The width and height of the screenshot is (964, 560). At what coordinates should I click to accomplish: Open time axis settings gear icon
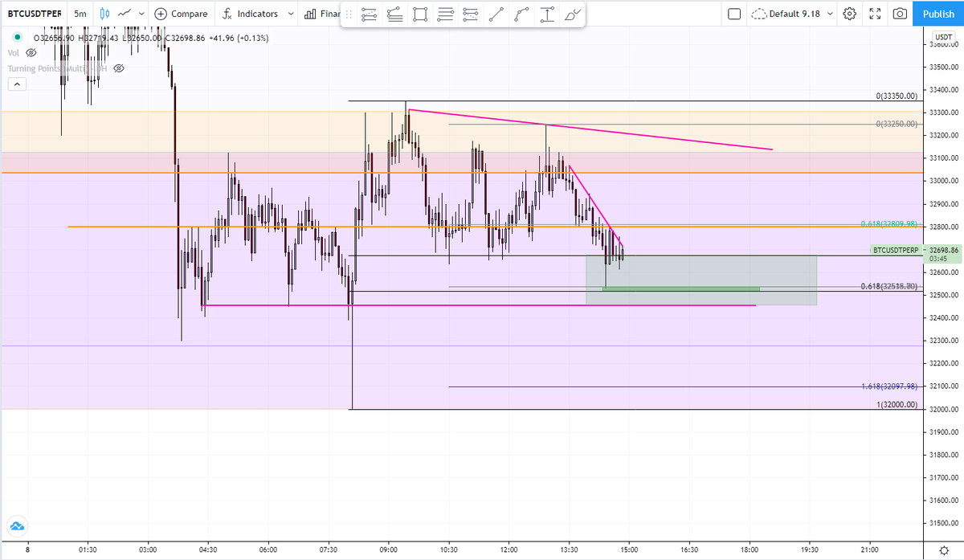(x=943, y=550)
